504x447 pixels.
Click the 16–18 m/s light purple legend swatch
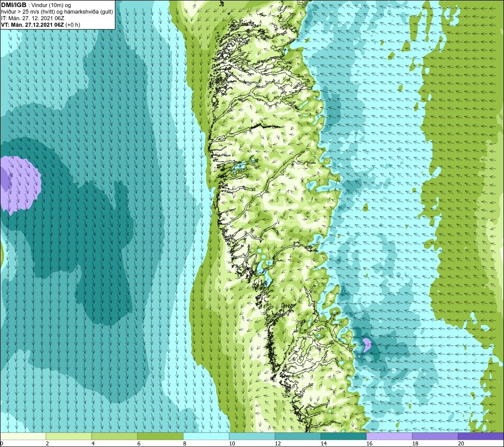pos(389,436)
